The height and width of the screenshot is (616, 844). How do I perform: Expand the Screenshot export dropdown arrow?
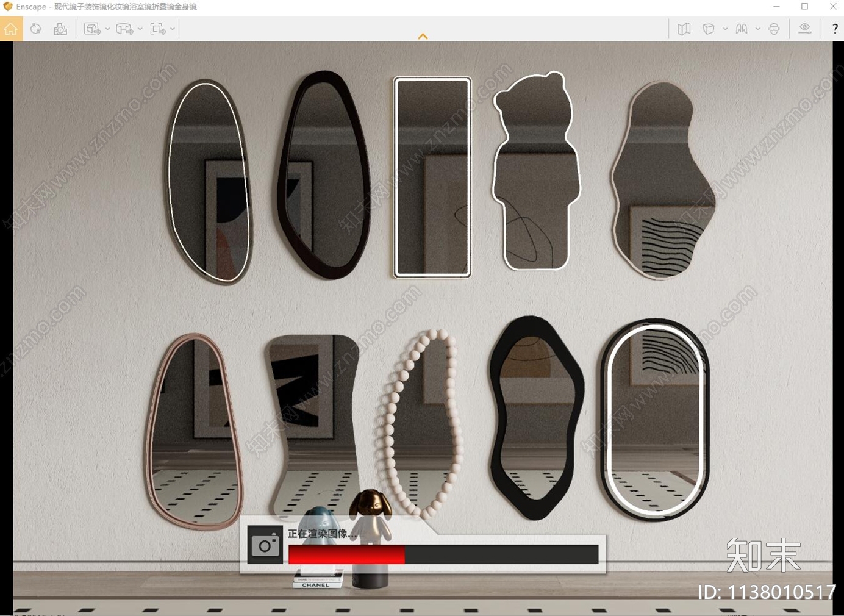[107, 29]
